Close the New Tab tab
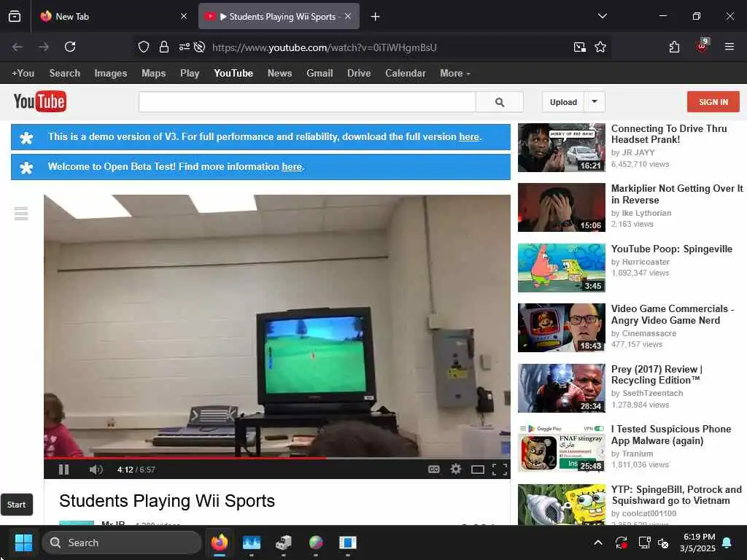Screen dimensions: 747x560 point(184,17)
